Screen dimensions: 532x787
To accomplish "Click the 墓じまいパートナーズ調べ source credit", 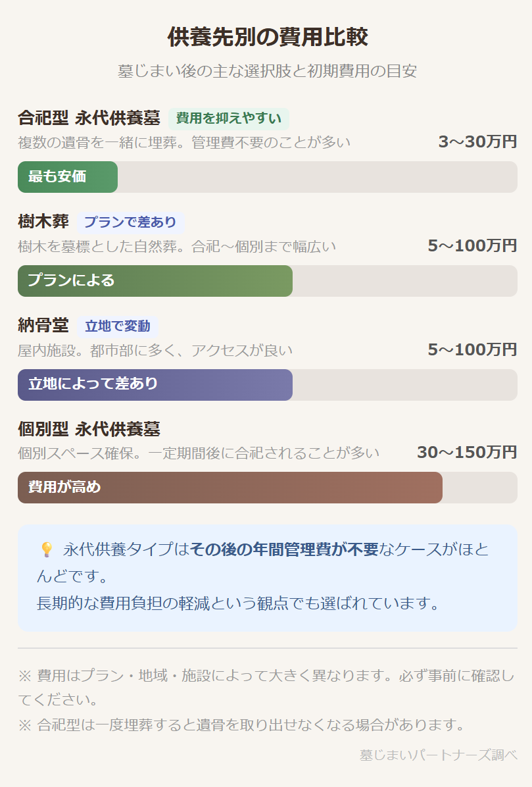I will coord(438,755).
